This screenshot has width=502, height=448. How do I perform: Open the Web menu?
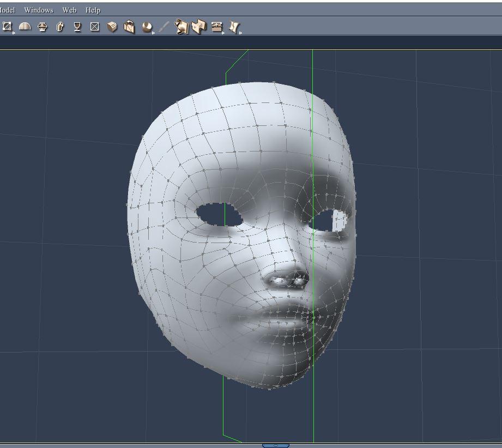[x=69, y=10]
